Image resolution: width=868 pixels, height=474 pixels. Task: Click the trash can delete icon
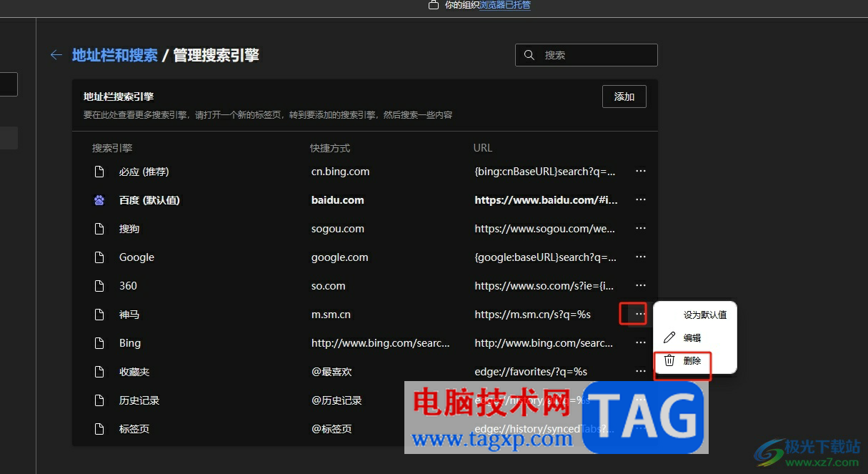tap(669, 360)
